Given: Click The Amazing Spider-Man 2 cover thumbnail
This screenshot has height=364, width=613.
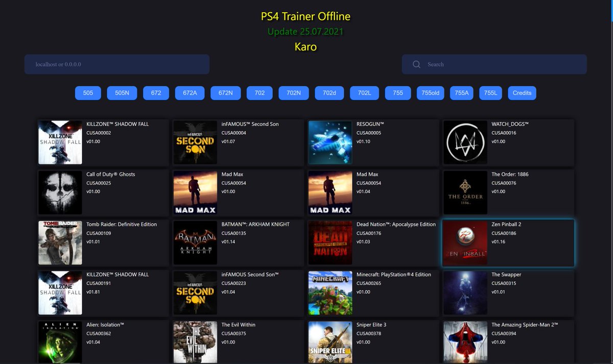Looking at the screenshot, I should click(465, 343).
